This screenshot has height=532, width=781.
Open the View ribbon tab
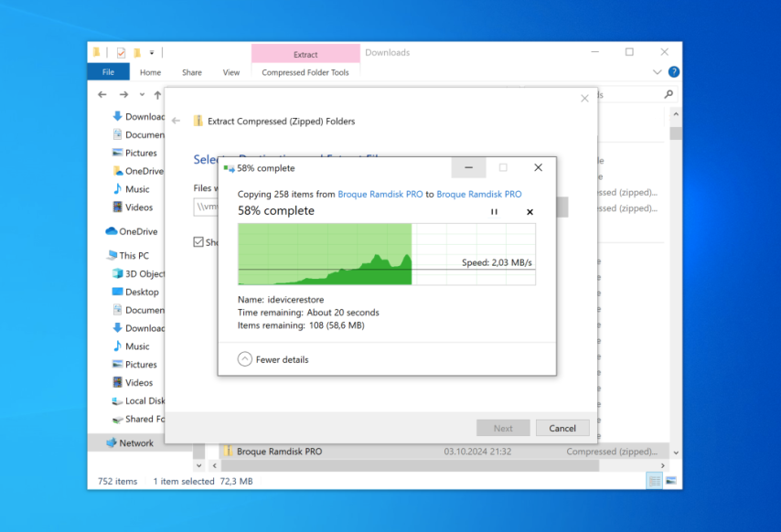coord(231,72)
